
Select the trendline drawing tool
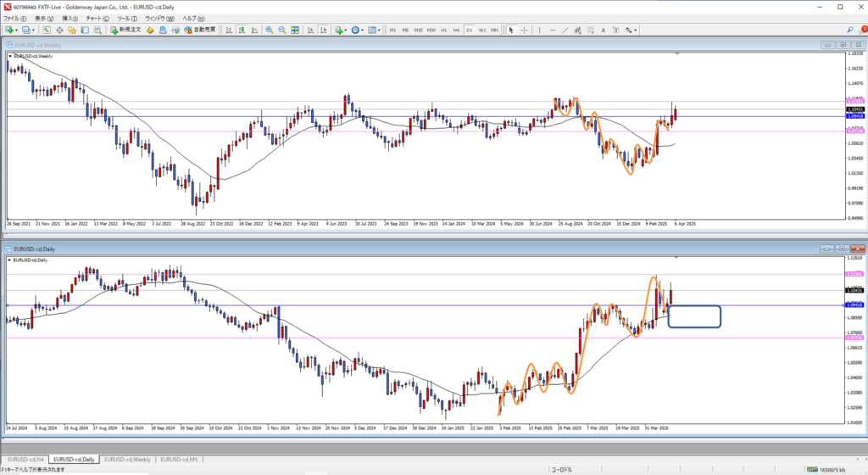coord(565,30)
